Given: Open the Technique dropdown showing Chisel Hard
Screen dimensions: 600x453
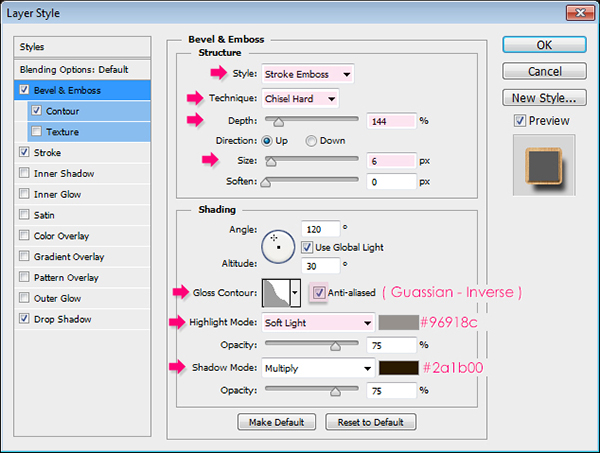Looking at the screenshot, I should click(300, 98).
